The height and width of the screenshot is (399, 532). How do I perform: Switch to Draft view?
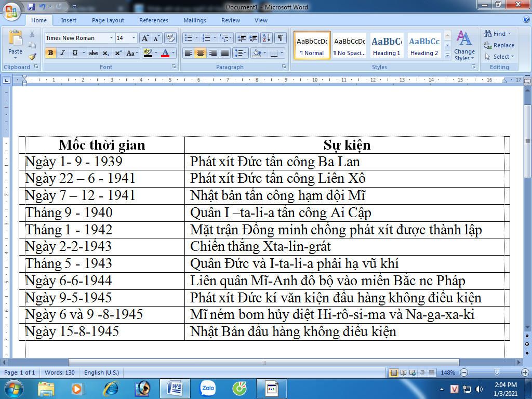(x=432, y=373)
